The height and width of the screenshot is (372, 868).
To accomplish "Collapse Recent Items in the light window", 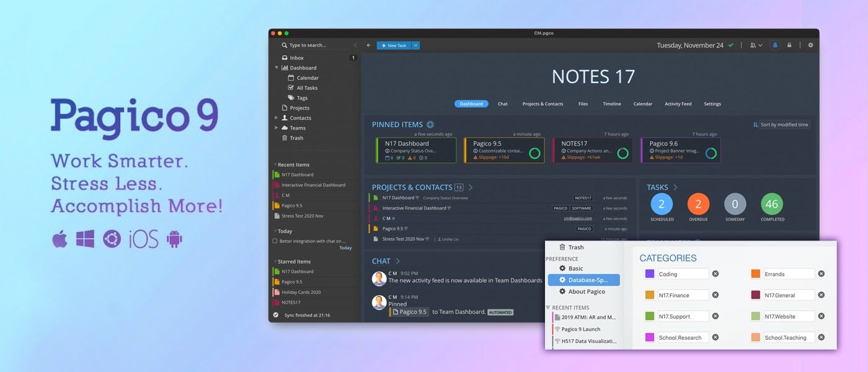I will (548, 308).
